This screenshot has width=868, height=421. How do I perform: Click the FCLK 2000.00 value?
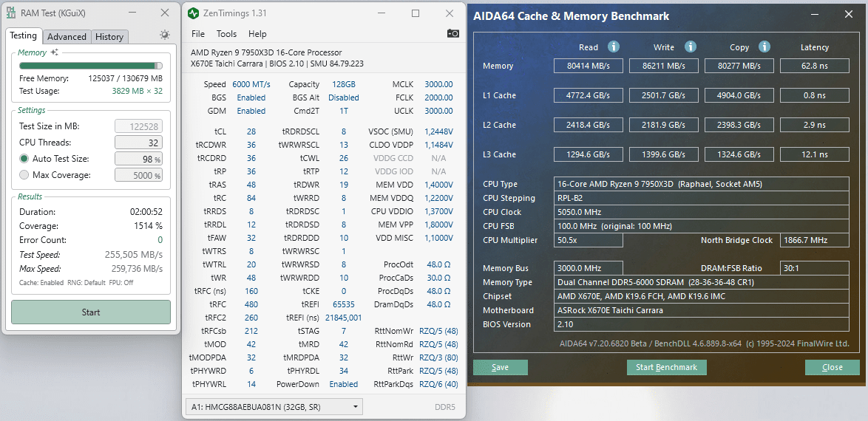tap(438, 98)
